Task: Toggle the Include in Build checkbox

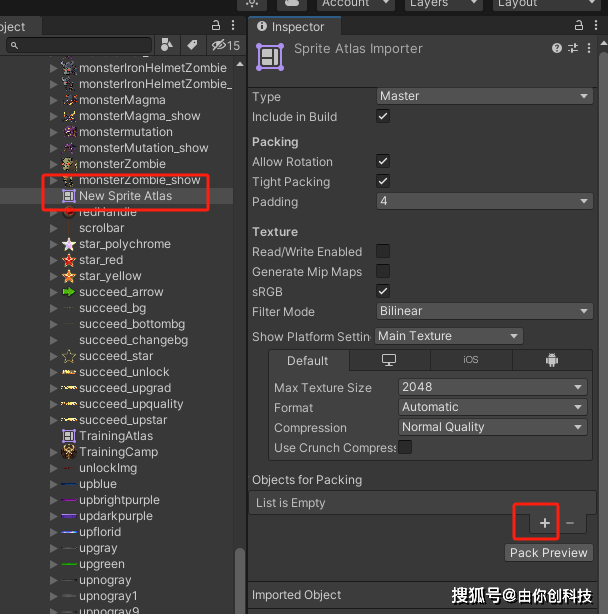Action: coord(383,116)
